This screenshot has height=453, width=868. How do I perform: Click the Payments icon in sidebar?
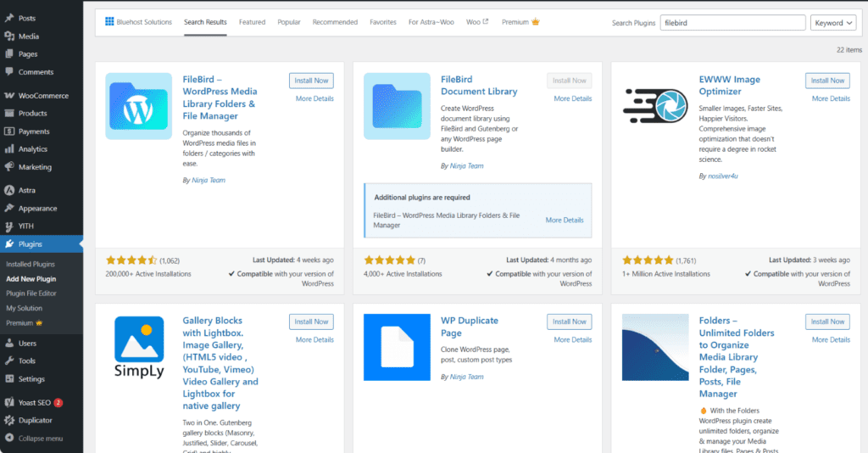tap(9, 131)
